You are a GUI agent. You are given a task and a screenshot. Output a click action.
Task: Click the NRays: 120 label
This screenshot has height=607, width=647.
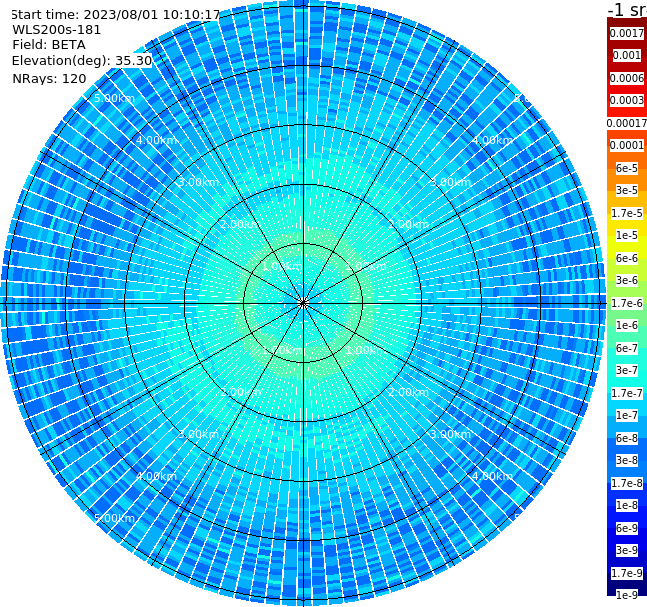coord(49,78)
